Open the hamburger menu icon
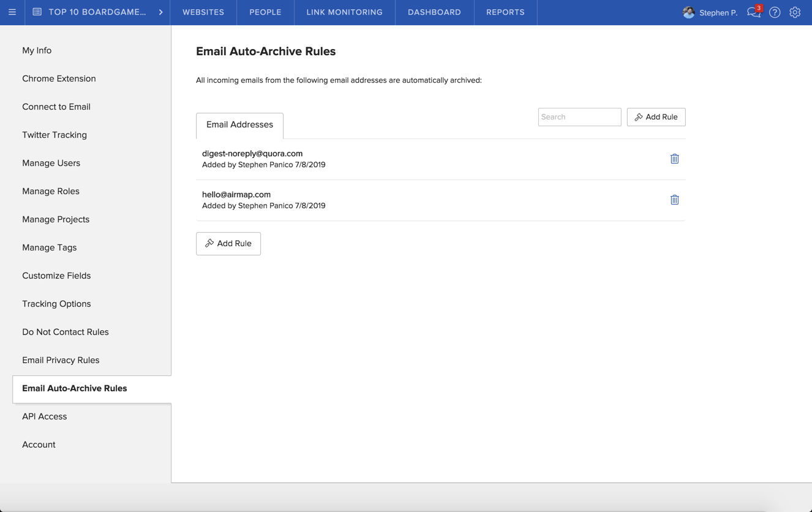 coord(12,12)
